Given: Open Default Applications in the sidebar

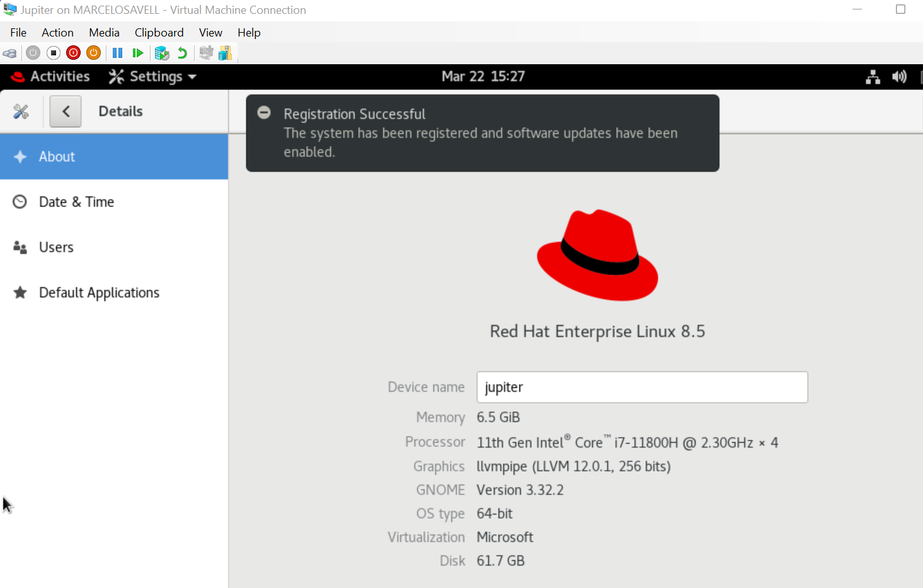Looking at the screenshot, I should coord(99,293).
